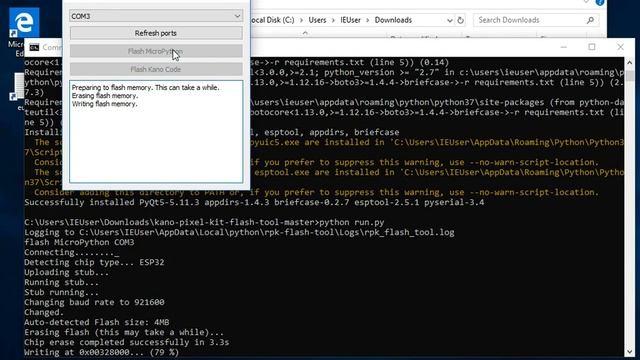This screenshot has height=360, width=640.
Task: Click 'Successfully installed PyQt5-5.11.3' line
Action: (254, 202)
